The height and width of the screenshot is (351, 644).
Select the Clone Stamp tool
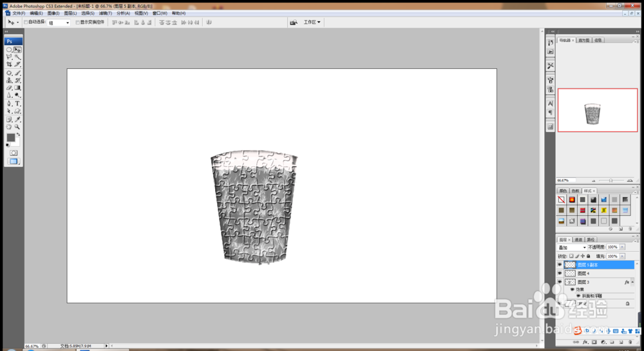click(9, 81)
